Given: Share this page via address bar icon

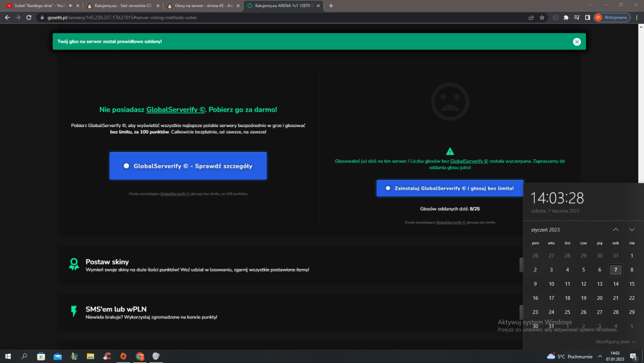Looking at the screenshot, I should [x=531, y=17].
